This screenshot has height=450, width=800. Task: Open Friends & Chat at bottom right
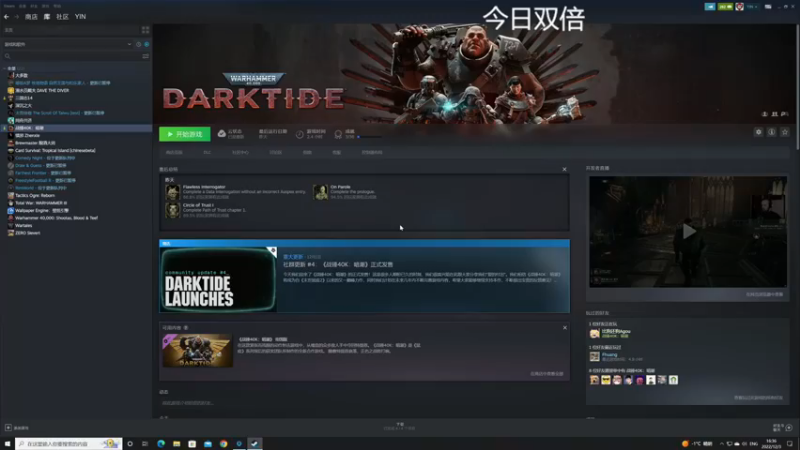(x=783, y=428)
